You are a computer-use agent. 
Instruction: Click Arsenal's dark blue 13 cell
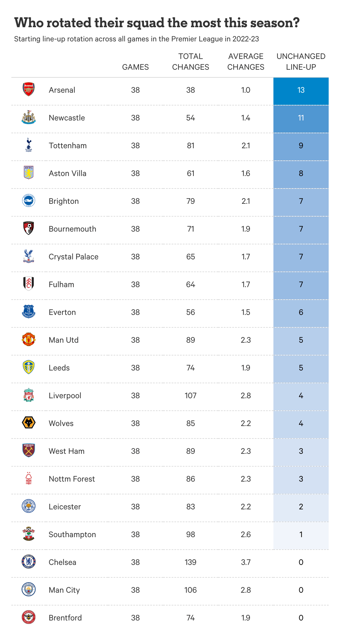click(301, 91)
